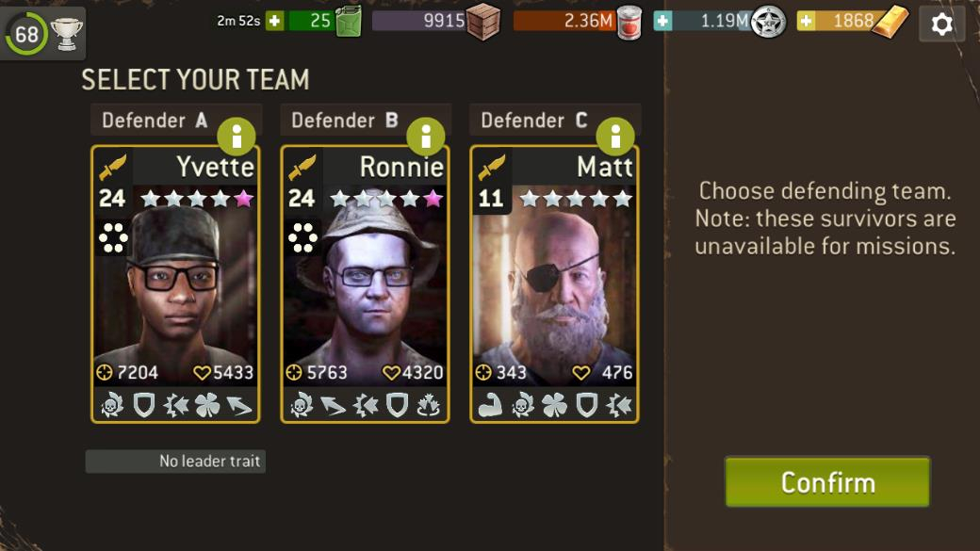Tap the No leader trait bar
980x551 pixels.
coord(175,461)
